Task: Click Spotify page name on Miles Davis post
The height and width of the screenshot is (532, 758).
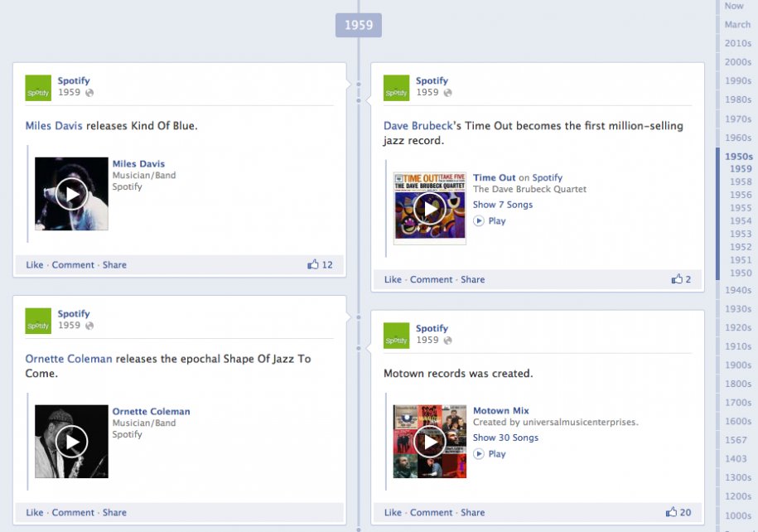Action: click(74, 80)
